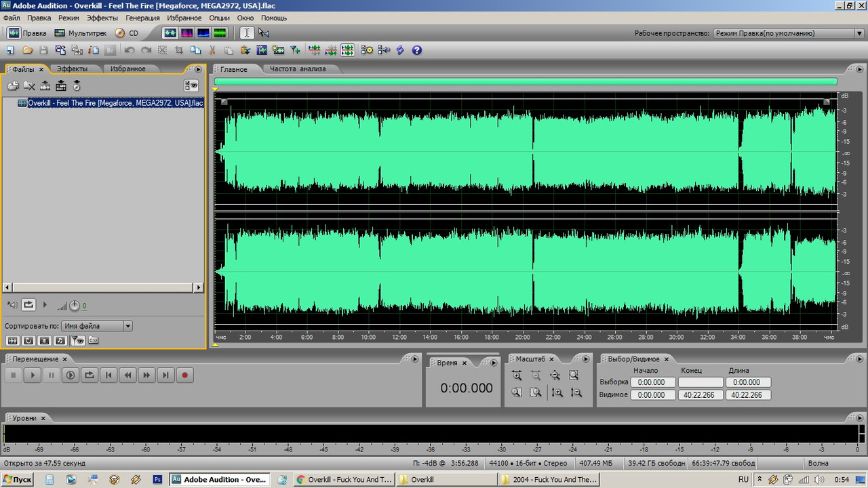The image size is (868, 488).
Task: Switch to Избранное tab in left panel
Action: [x=128, y=69]
